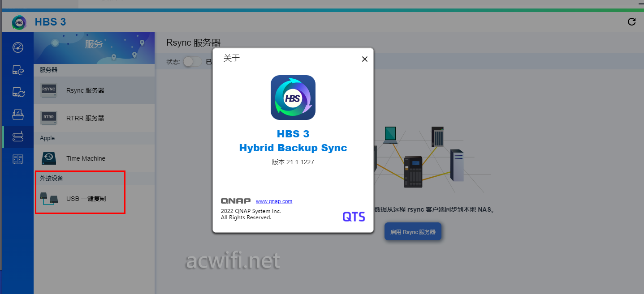Click the 2022 QNAP System Inc. copyright text
Screen dimensions: 644x294
click(x=251, y=211)
